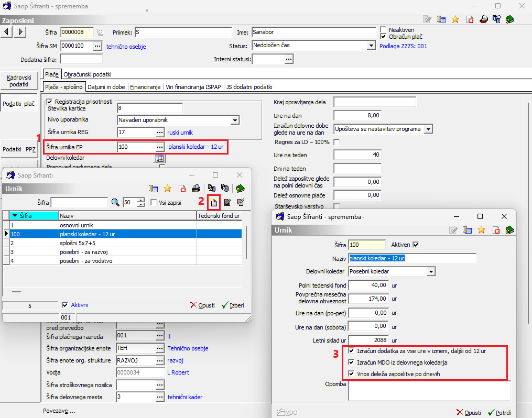532x418 pixels.
Task: Open Nivo uporabnika dropdown
Action: pos(235,120)
